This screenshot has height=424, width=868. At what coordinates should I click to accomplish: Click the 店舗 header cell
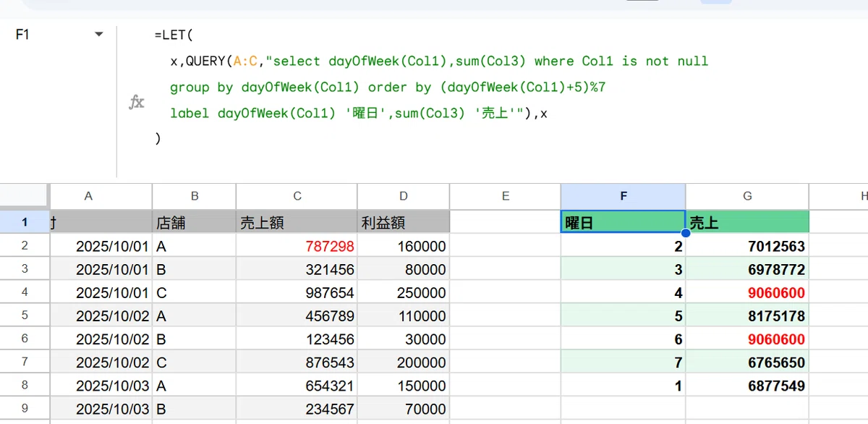click(195, 222)
